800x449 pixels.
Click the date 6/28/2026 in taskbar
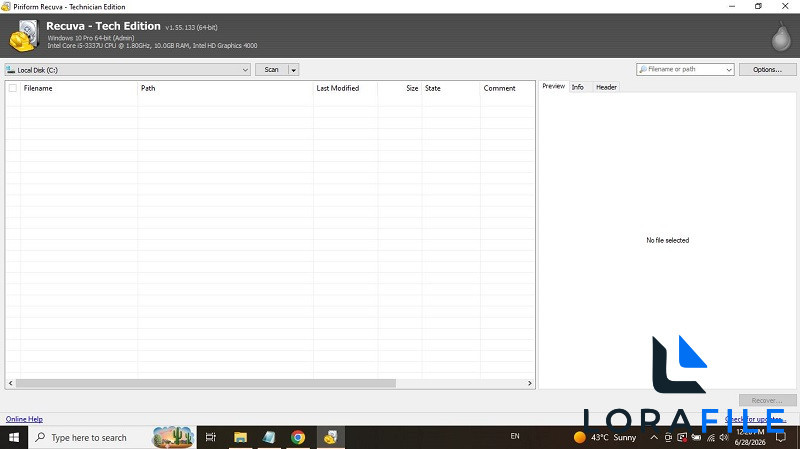750,442
